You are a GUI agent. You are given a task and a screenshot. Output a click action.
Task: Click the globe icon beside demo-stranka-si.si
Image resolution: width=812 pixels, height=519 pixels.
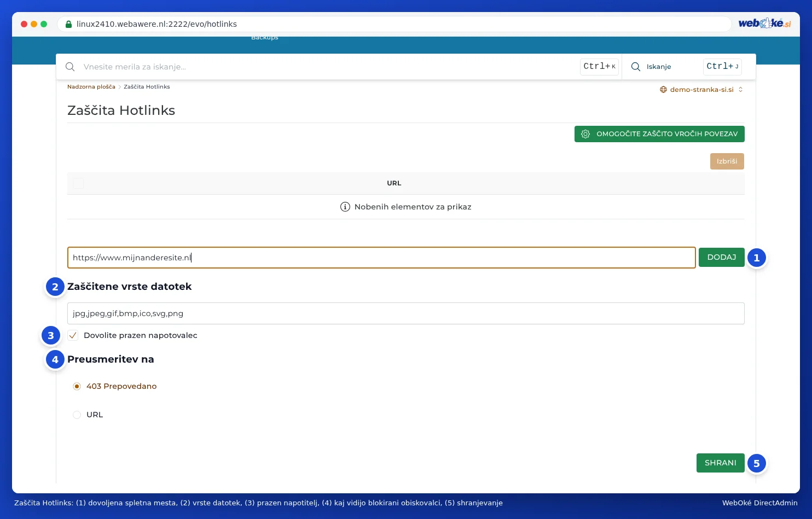pos(663,90)
